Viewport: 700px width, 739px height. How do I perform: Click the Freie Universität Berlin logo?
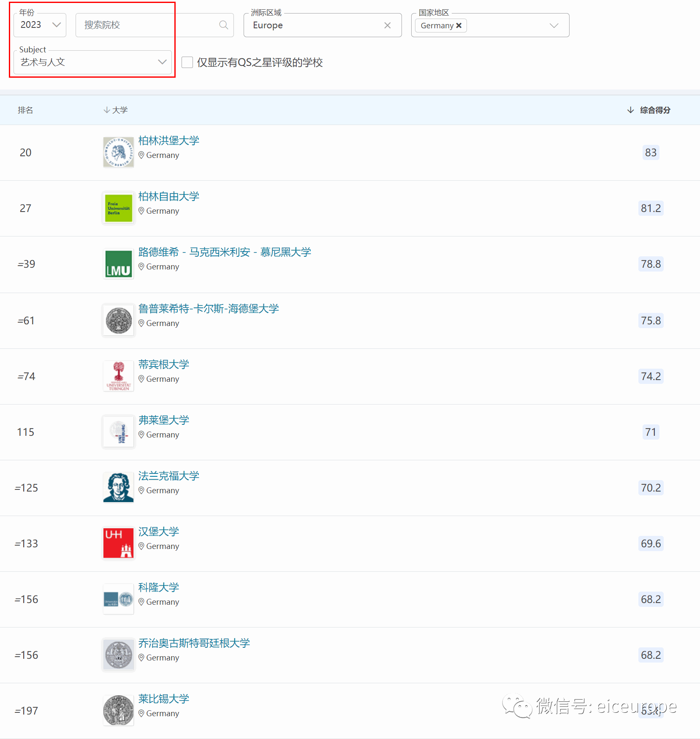pos(119,208)
